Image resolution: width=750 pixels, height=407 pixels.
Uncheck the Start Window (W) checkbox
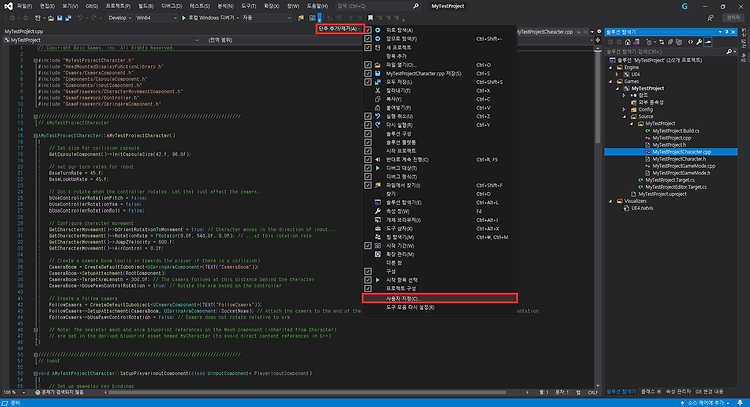368,245
